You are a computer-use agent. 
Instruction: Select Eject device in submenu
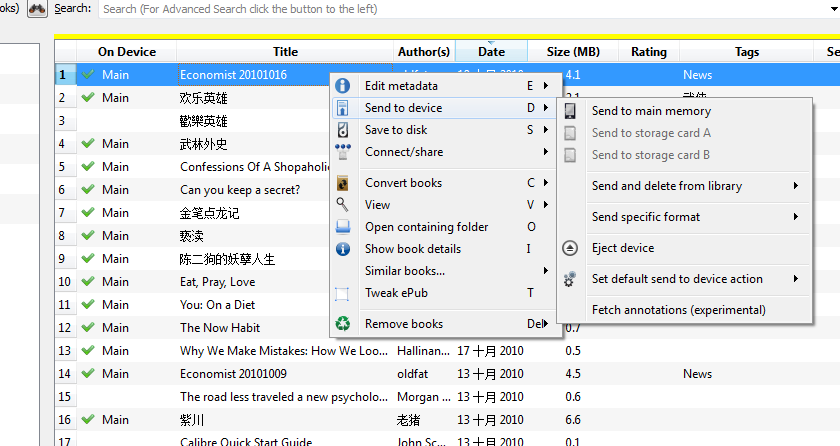(x=685, y=248)
